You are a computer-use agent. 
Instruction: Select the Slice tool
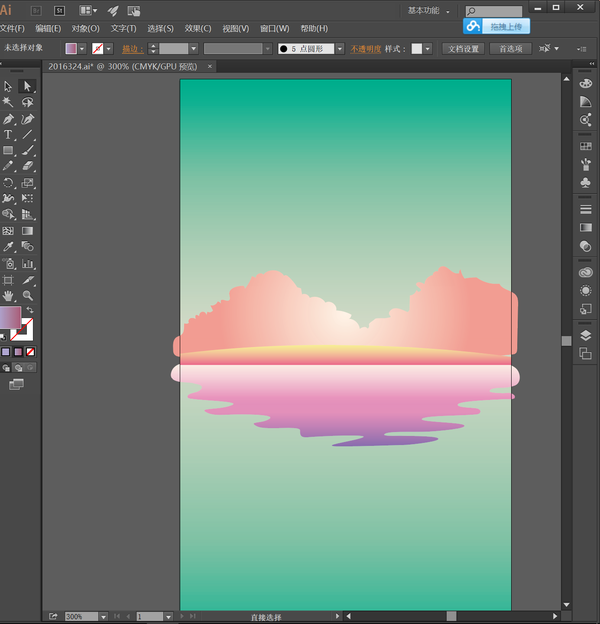[x=27, y=280]
